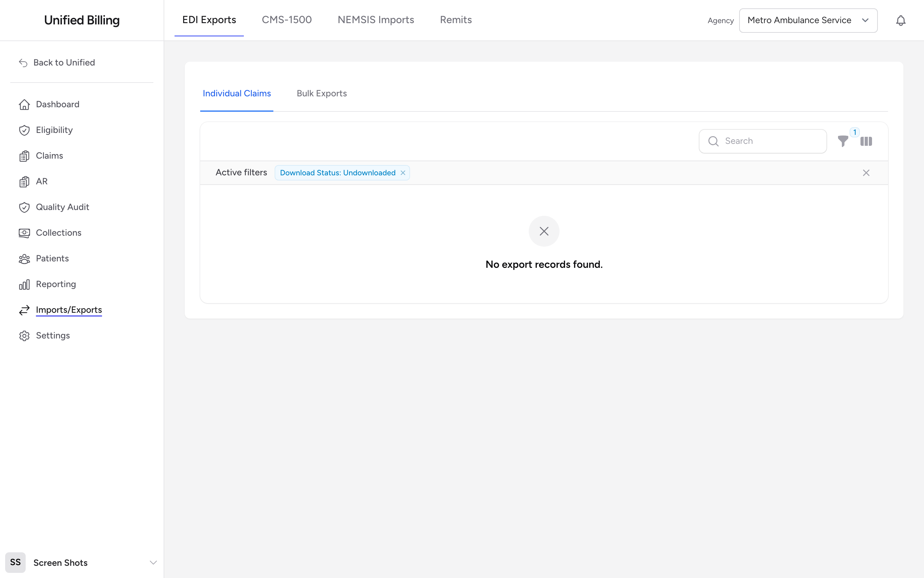Open Quality Audit in the sidebar
This screenshot has width=924, height=578.
pyautogui.click(x=62, y=207)
